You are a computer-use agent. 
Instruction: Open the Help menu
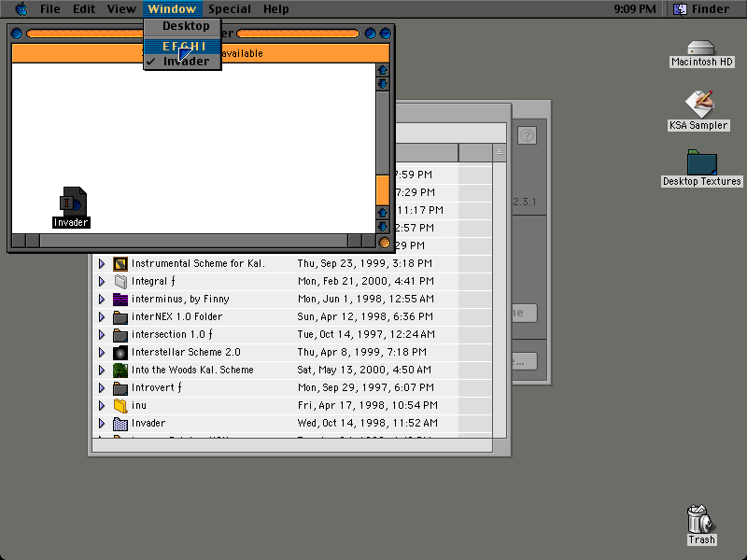coord(276,9)
